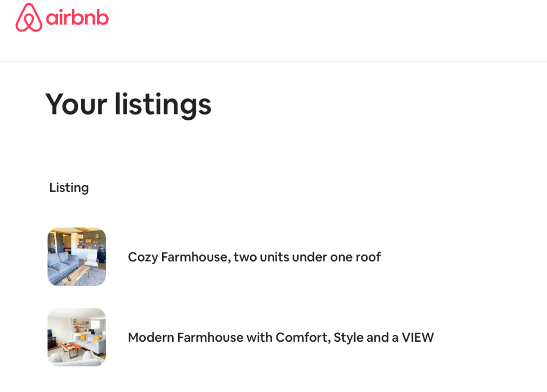
Task: Click the 'airbnb' text beside the logo
Action: click(x=77, y=19)
